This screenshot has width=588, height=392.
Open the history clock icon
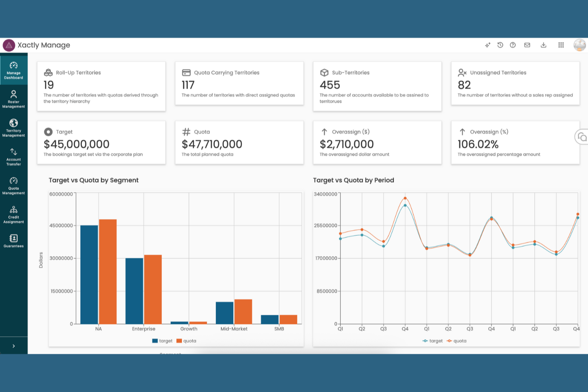[500, 45]
